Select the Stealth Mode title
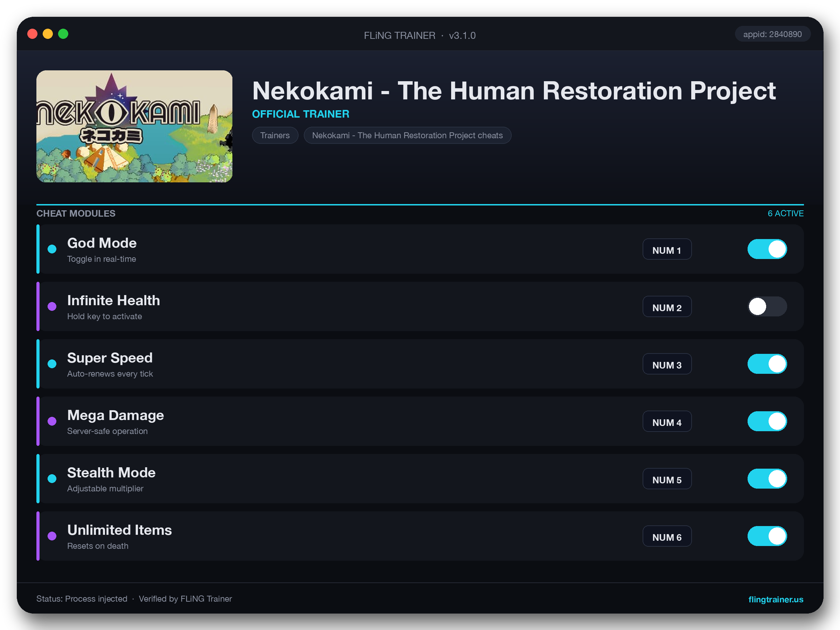This screenshot has height=630, width=840. 111,472
